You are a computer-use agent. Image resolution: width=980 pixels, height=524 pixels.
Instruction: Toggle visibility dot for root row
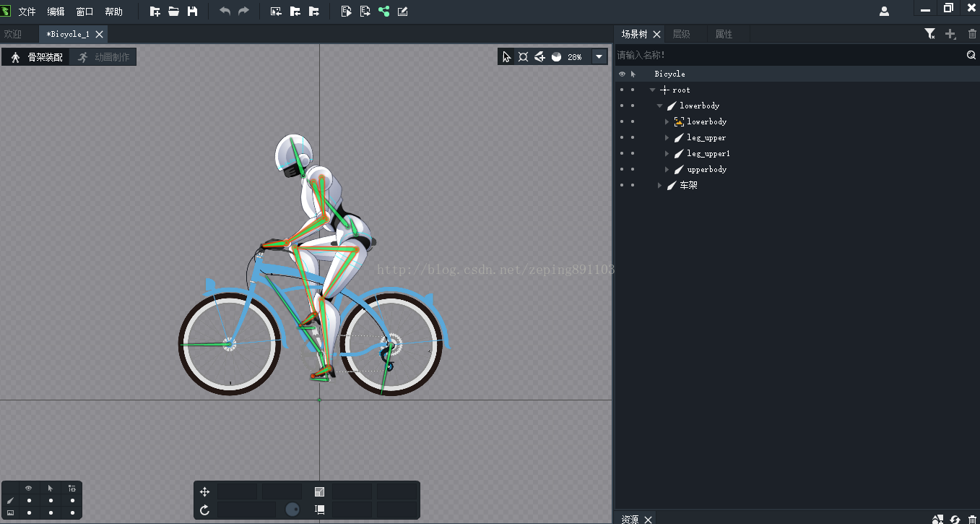622,90
